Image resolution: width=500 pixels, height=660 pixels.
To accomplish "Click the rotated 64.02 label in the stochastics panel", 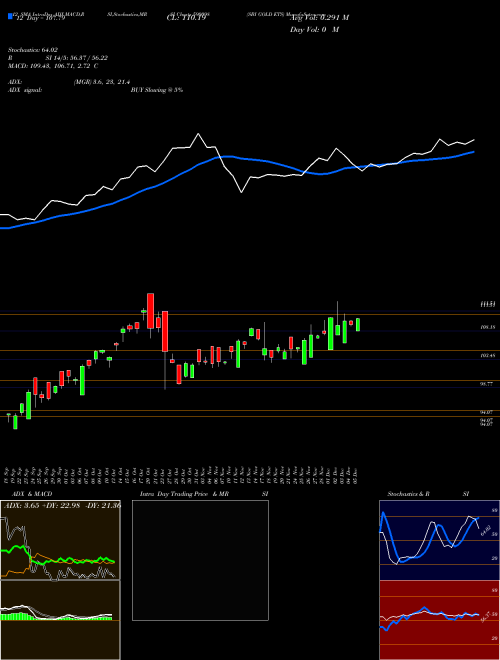I will [485, 530].
